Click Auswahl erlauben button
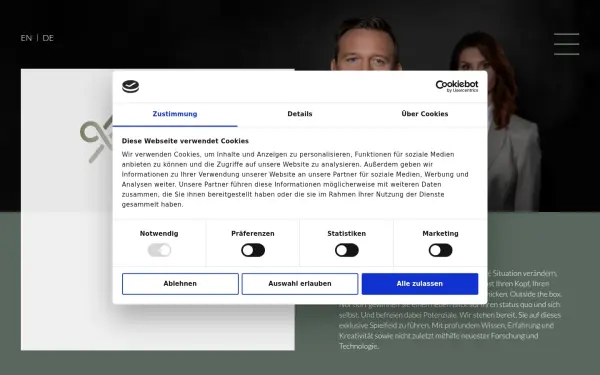 point(300,284)
